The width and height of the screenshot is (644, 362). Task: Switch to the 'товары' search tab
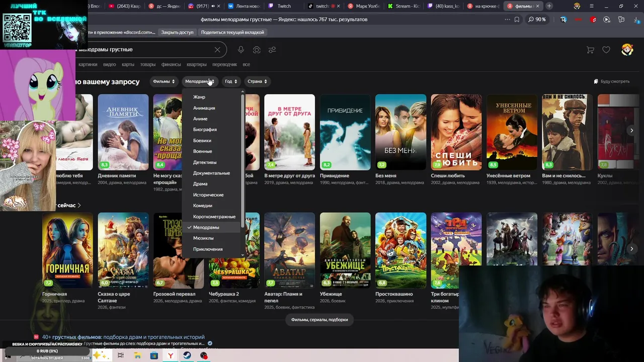[148, 64]
